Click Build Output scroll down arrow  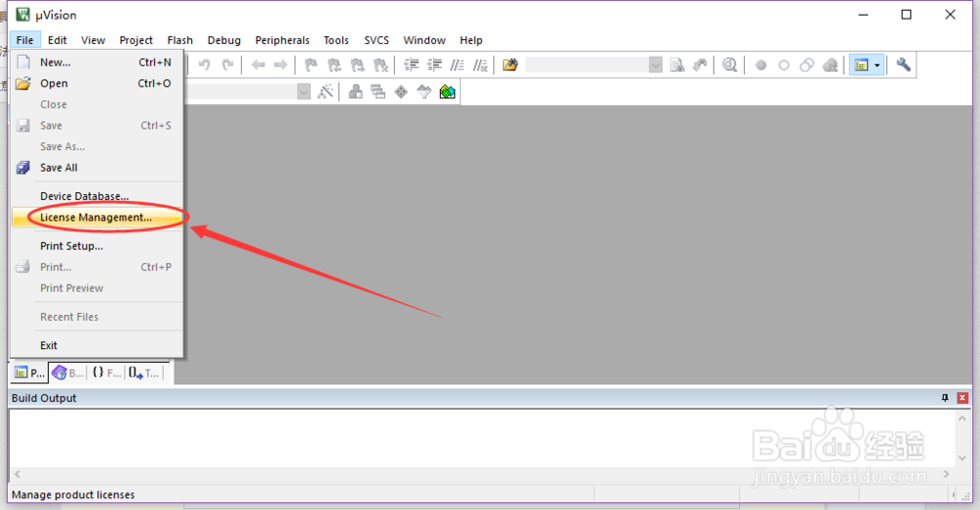(x=962, y=458)
